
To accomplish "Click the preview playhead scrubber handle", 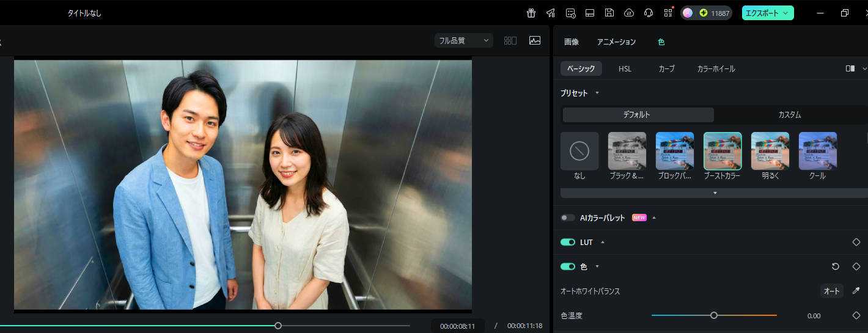I will coord(278,326).
